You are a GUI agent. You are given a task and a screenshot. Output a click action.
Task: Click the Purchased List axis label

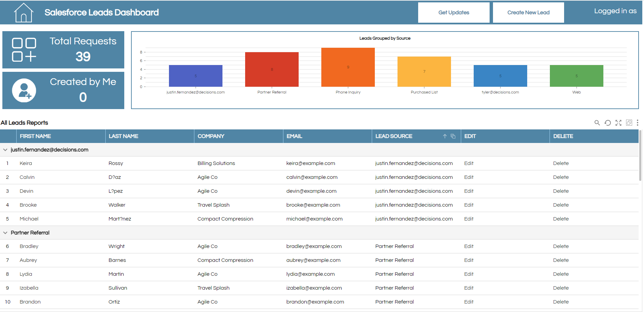(424, 92)
